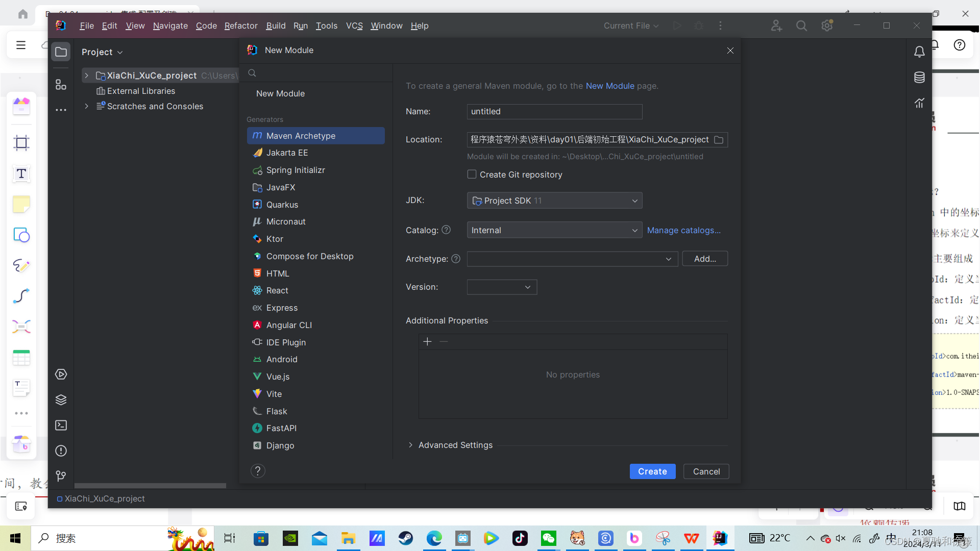Open WeChat from the taskbar

(549, 538)
